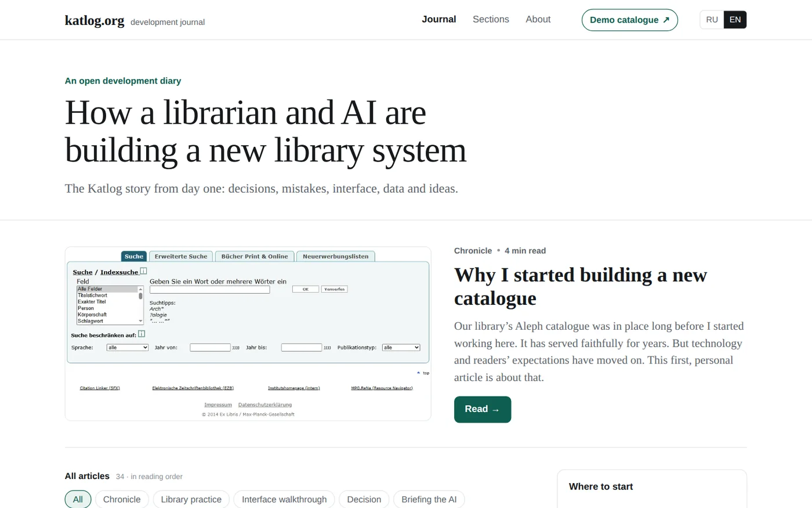
Task: Click the 'development journal' tagline text
Action: coord(168,22)
